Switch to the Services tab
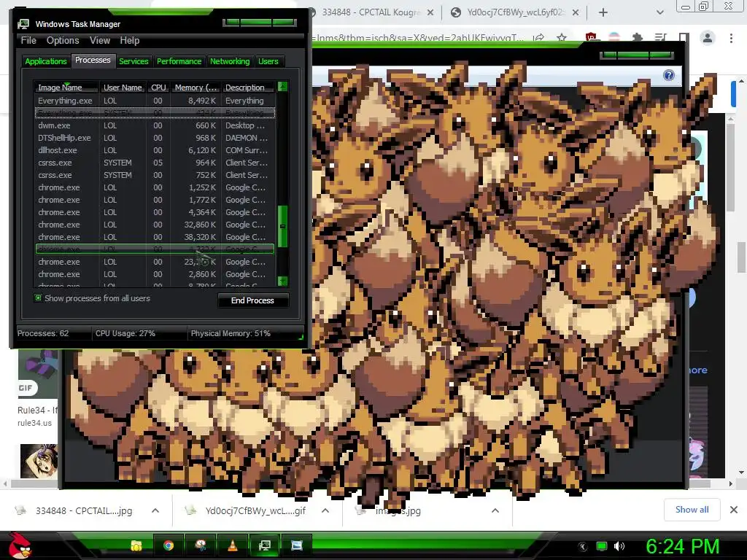 (x=134, y=61)
